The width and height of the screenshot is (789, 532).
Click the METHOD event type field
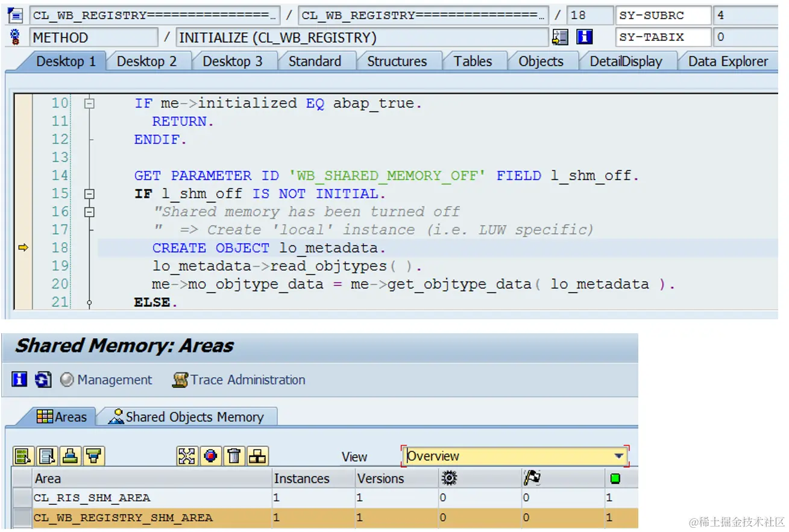tap(93, 37)
